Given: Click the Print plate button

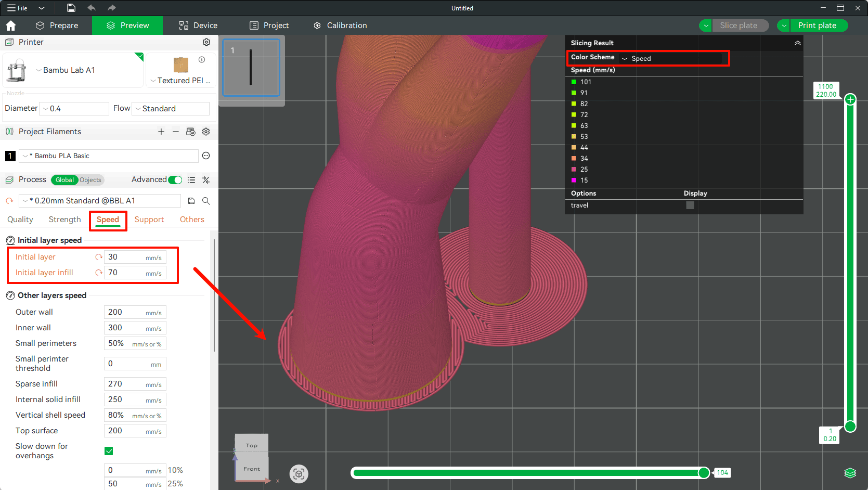Looking at the screenshot, I should (817, 25).
